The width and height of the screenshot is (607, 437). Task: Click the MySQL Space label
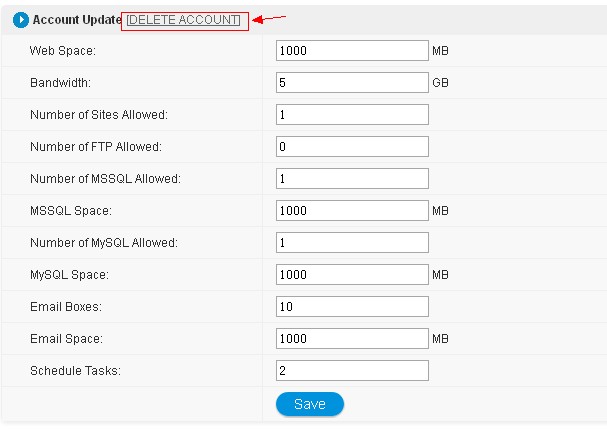pos(69,275)
